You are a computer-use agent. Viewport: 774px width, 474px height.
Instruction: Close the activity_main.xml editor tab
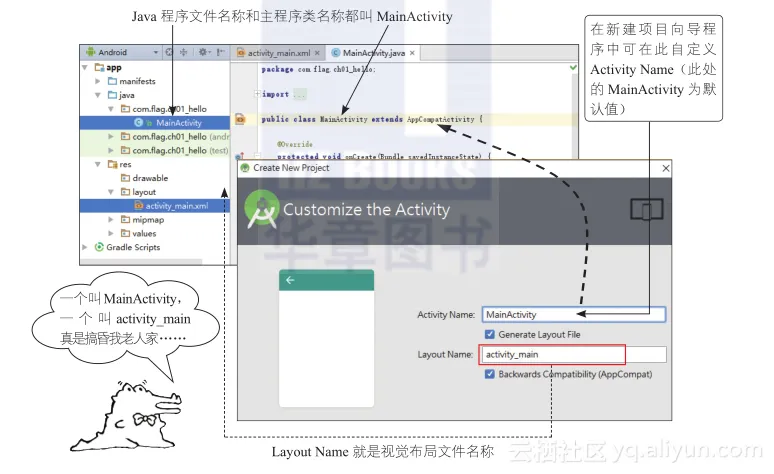coord(317,53)
